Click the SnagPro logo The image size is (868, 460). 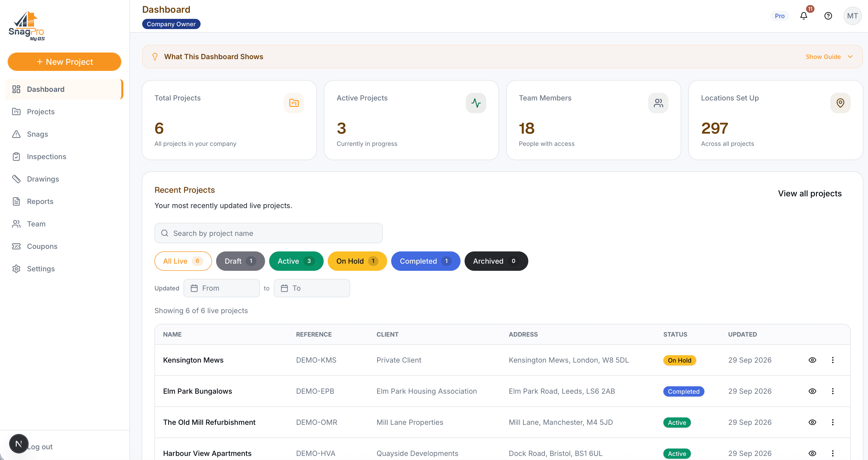[x=27, y=26]
